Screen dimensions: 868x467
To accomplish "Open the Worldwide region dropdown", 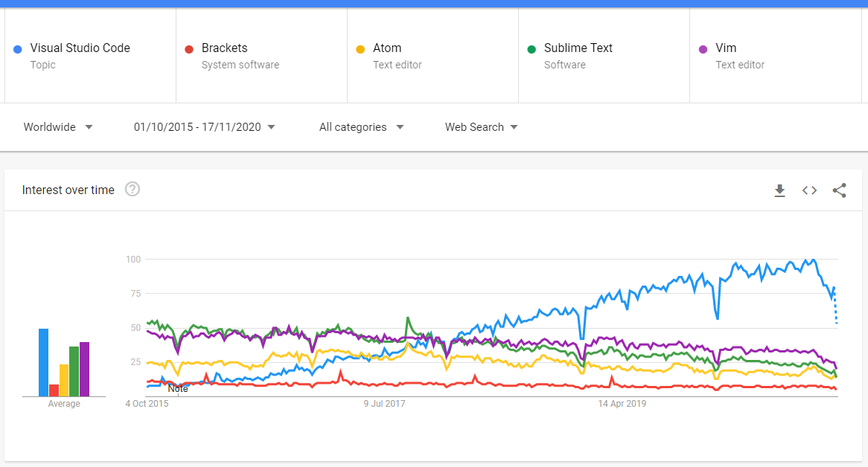I will coord(58,127).
